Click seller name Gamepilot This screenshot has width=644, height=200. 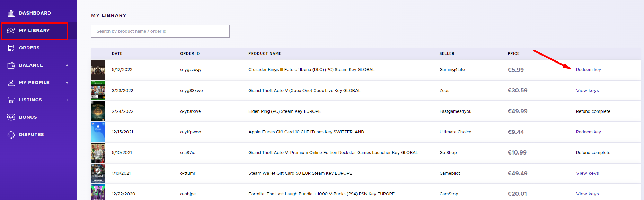[x=450, y=173]
